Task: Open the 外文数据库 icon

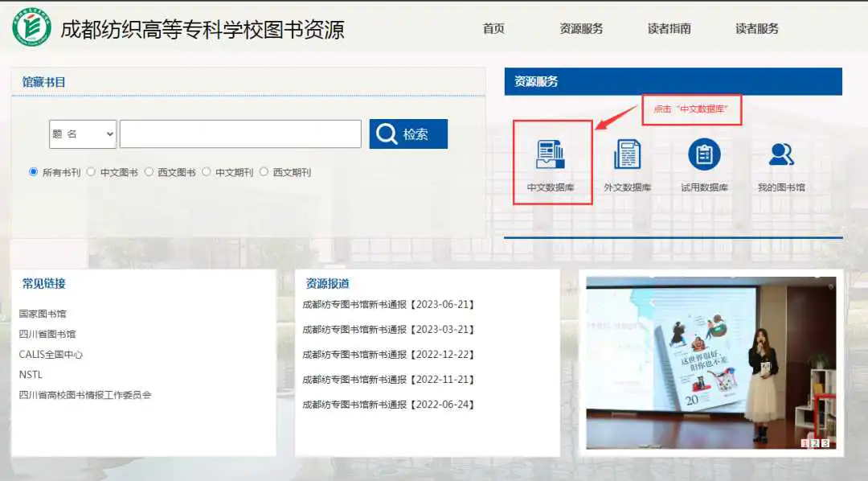Action: 627,155
